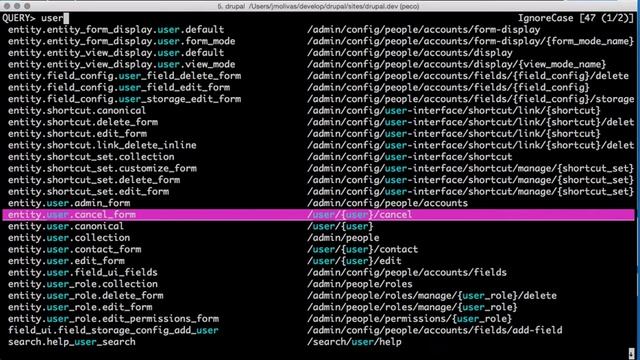Select row entity.entity_form_display.user.form_mode
Viewport: 640px width, 360px height.
[318, 41]
